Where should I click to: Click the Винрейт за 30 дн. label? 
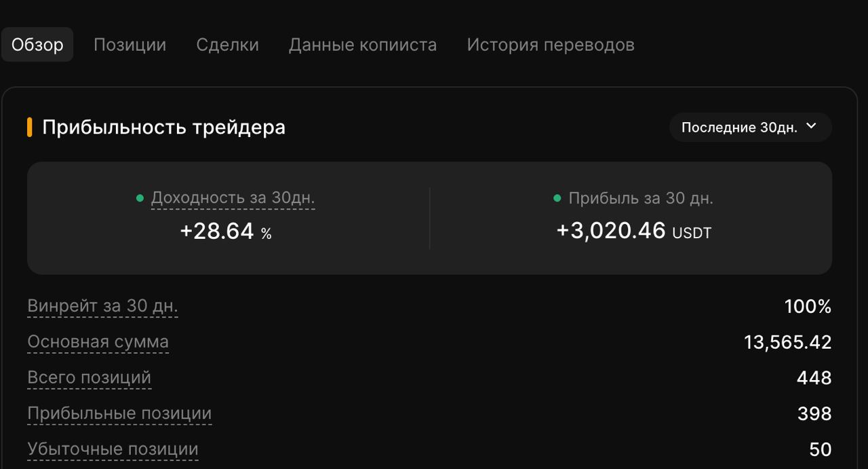click(102, 306)
